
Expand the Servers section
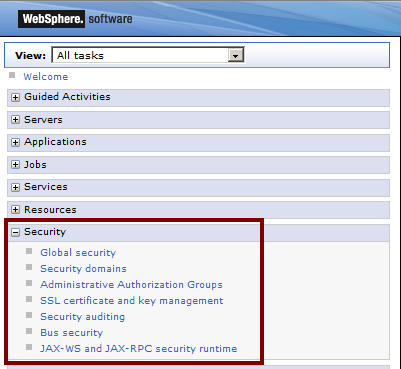click(15, 120)
